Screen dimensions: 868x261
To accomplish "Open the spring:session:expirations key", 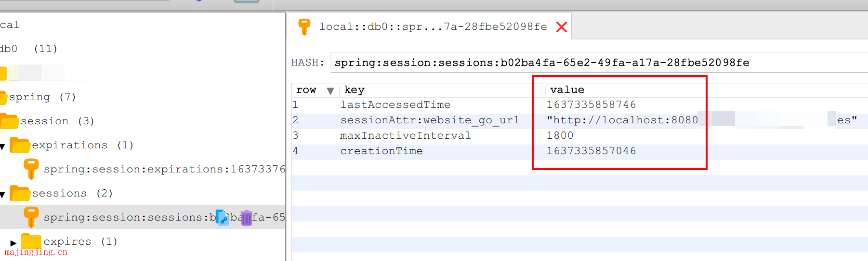I will tap(164, 170).
